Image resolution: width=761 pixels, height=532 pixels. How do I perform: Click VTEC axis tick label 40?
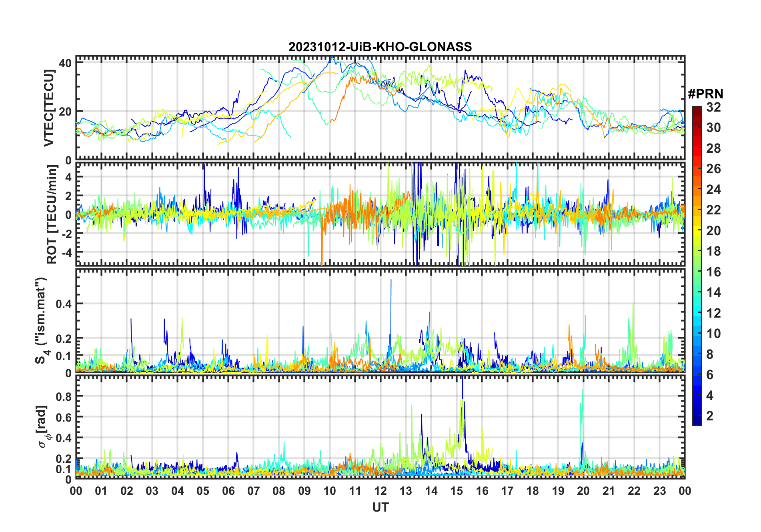(x=65, y=63)
